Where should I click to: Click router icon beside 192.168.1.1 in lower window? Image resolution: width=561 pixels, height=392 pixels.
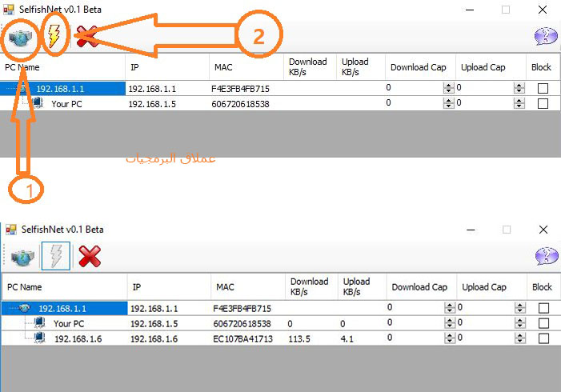[x=25, y=308]
